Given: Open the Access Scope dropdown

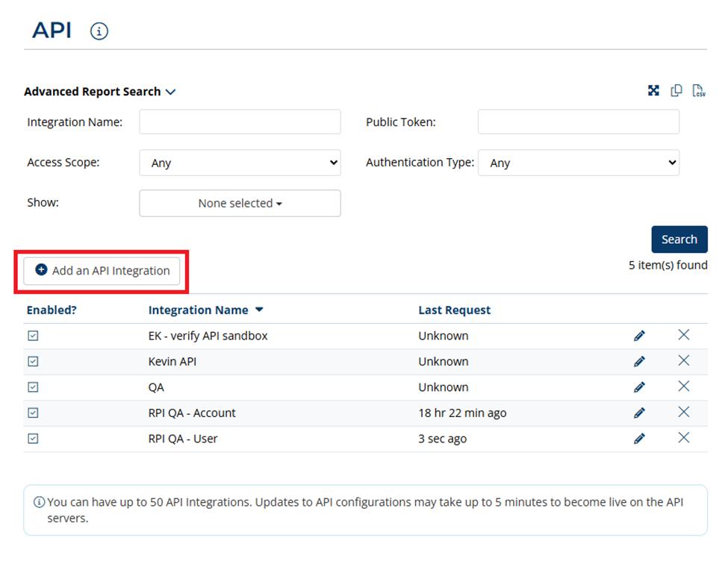Looking at the screenshot, I should pos(240,163).
